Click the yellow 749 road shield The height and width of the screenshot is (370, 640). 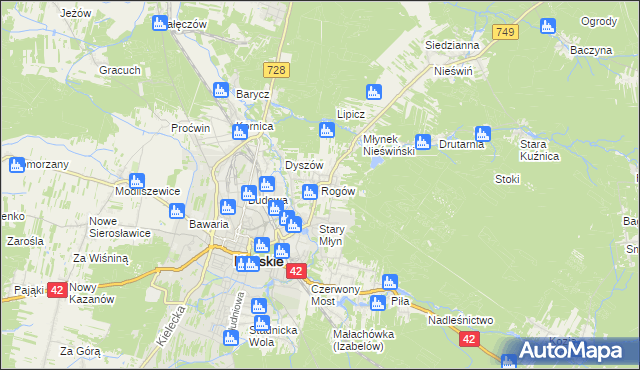click(505, 32)
